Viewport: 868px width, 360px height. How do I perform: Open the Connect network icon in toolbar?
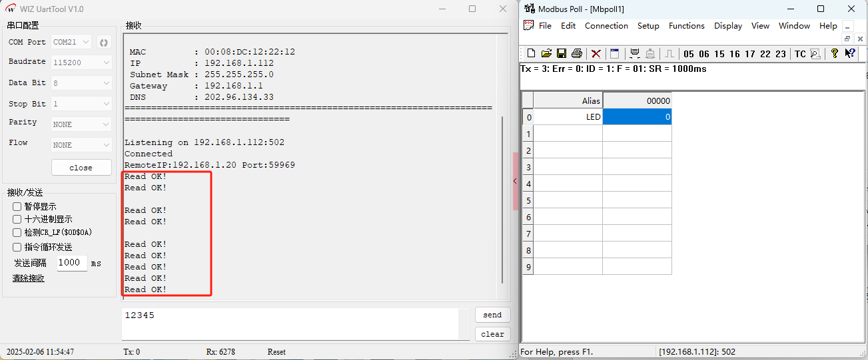(x=634, y=54)
